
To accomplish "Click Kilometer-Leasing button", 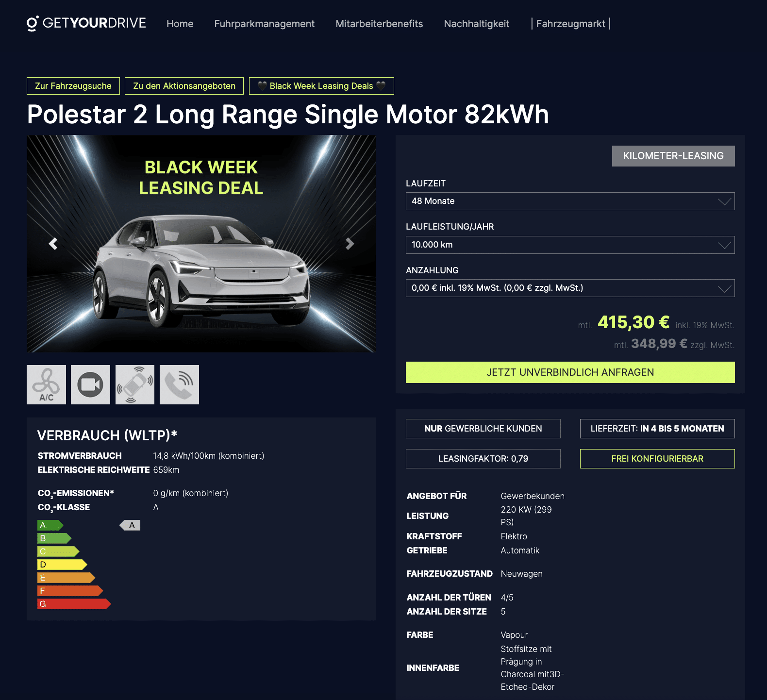I will click(673, 156).
